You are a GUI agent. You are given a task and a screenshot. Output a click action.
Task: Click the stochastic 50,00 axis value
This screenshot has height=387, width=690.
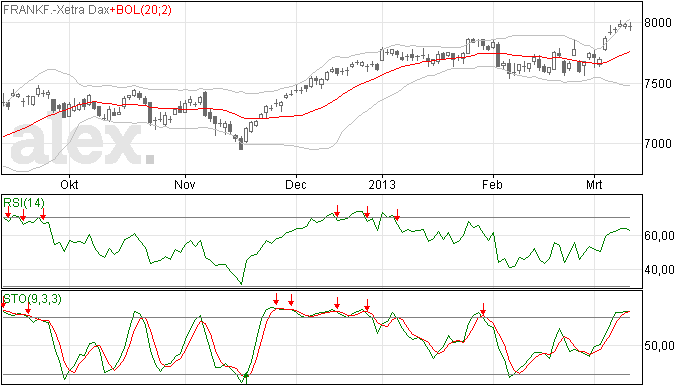659,346
